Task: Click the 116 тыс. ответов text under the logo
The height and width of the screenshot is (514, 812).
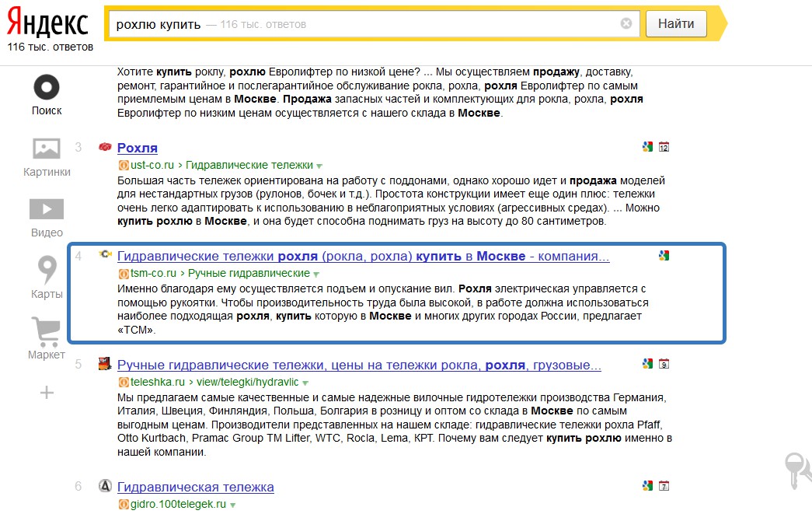Action: (51, 47)
